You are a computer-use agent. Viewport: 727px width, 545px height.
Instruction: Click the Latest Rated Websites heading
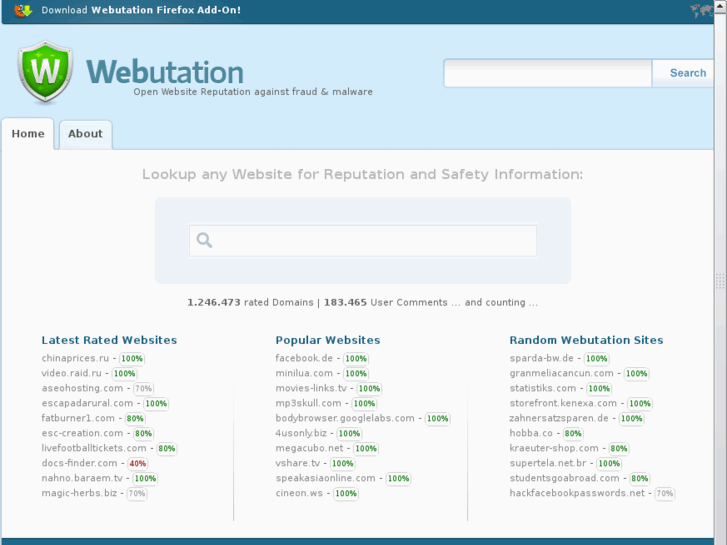pyautogui.click(x=109, y=340)
